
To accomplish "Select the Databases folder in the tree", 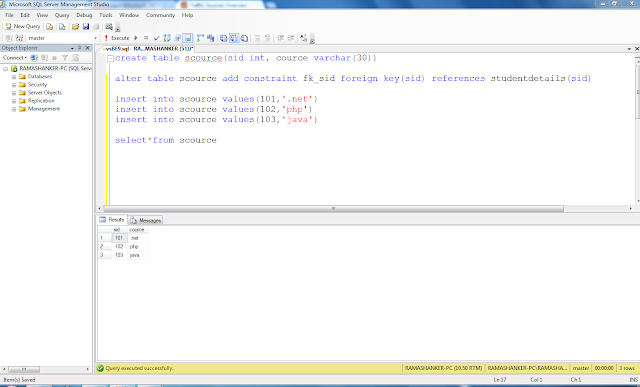I will (40, 76).
